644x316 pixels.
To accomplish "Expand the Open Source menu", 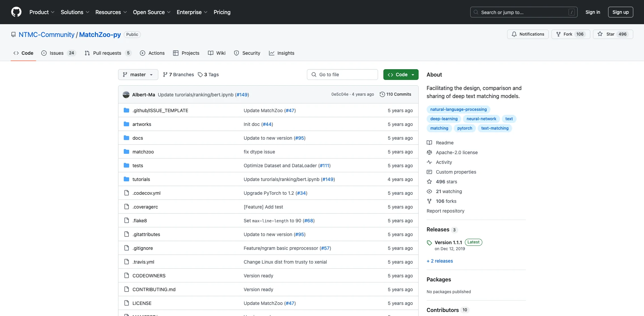I will 152,12.
